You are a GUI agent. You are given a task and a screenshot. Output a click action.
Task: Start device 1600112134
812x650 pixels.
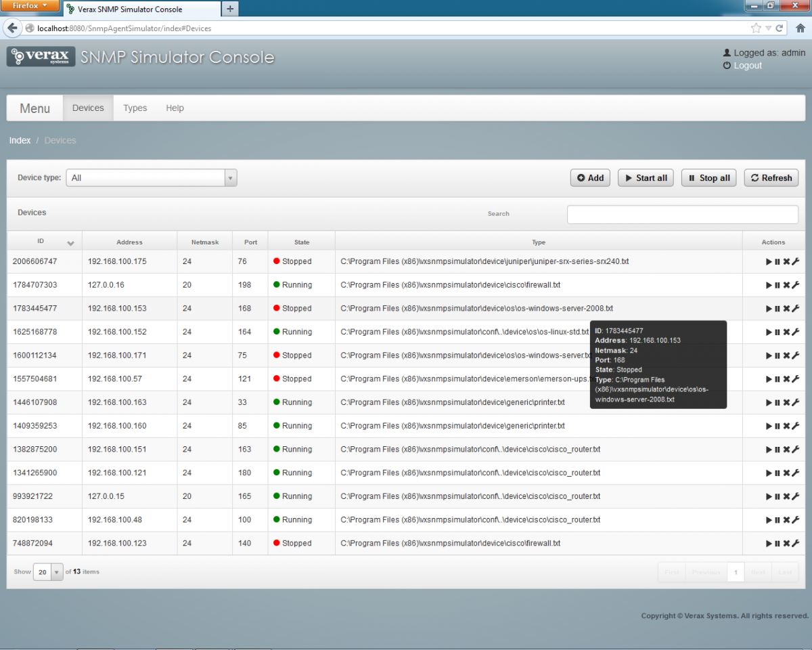click(769, 355)
